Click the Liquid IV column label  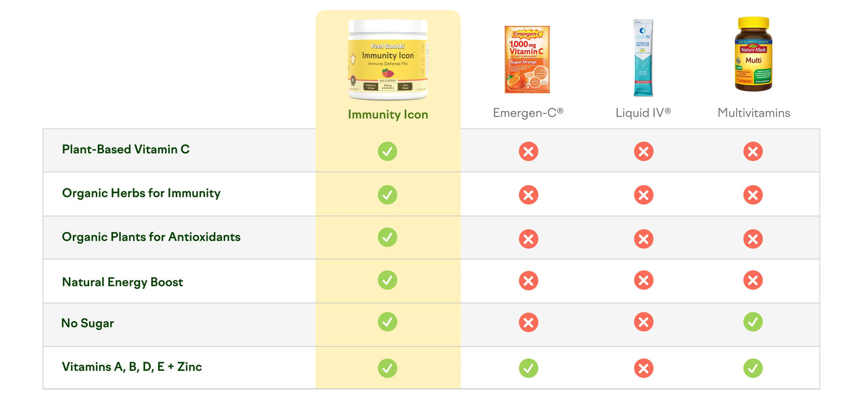coord(643,113)
